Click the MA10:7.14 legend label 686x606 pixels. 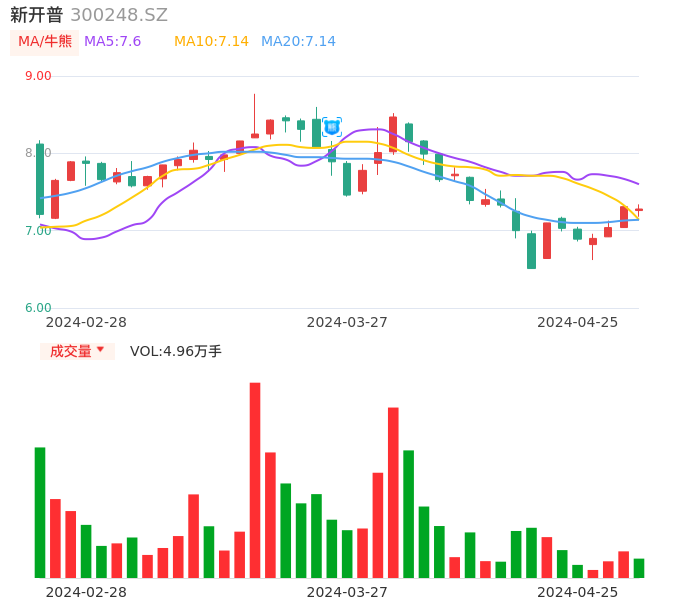click(x=211, y=42)
